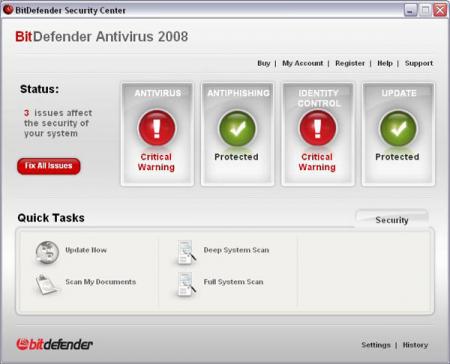
Task: Click the Update 'Protected' status text
Action: tap(397, 157)
